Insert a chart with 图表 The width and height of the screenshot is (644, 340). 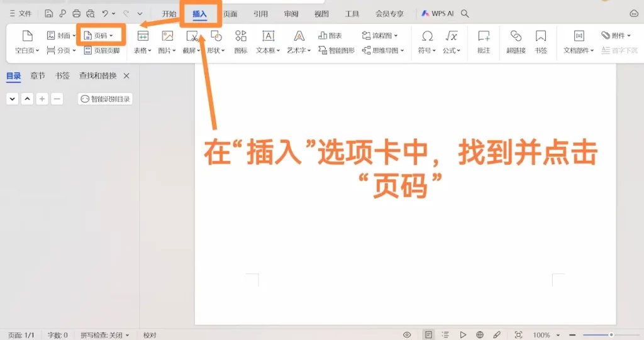click(330, 36)
